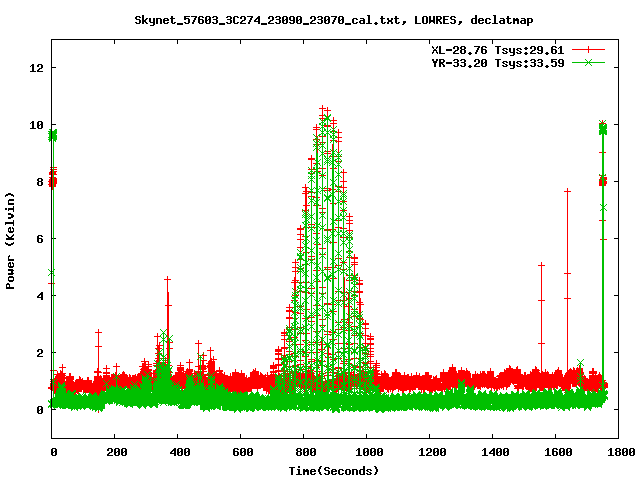The width and height of the screenshot is (640, 480).
Task: Click the x-axis tick label 1800
Action: pyautogui.click(x=621, y=452)
